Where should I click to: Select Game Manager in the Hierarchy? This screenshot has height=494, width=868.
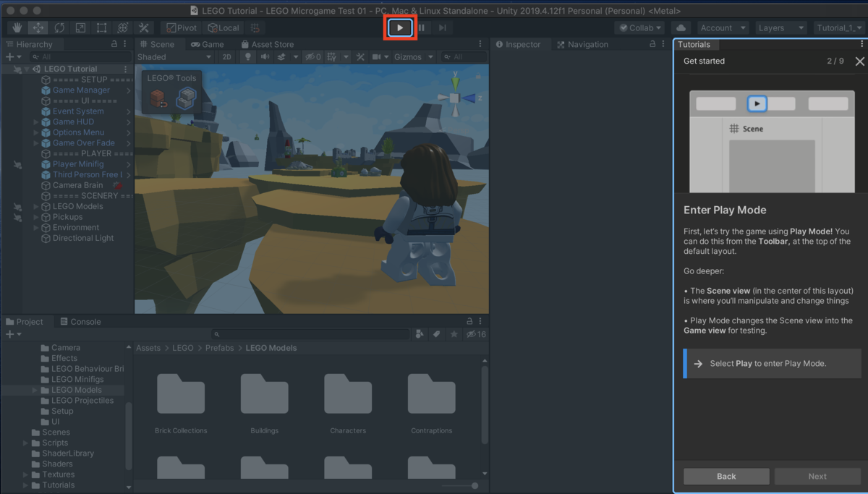pyautogui.click(x=81, y=90)
